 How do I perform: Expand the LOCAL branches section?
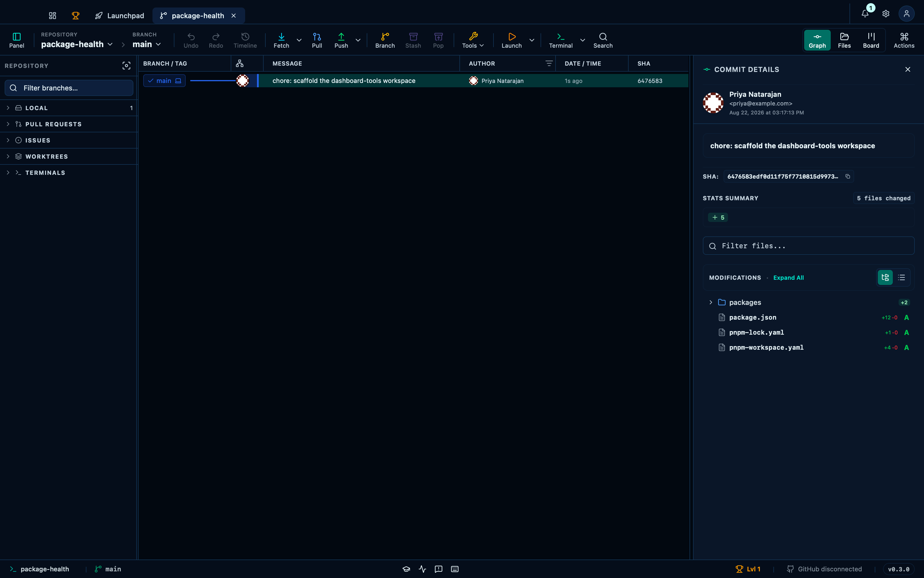[69, 108]
